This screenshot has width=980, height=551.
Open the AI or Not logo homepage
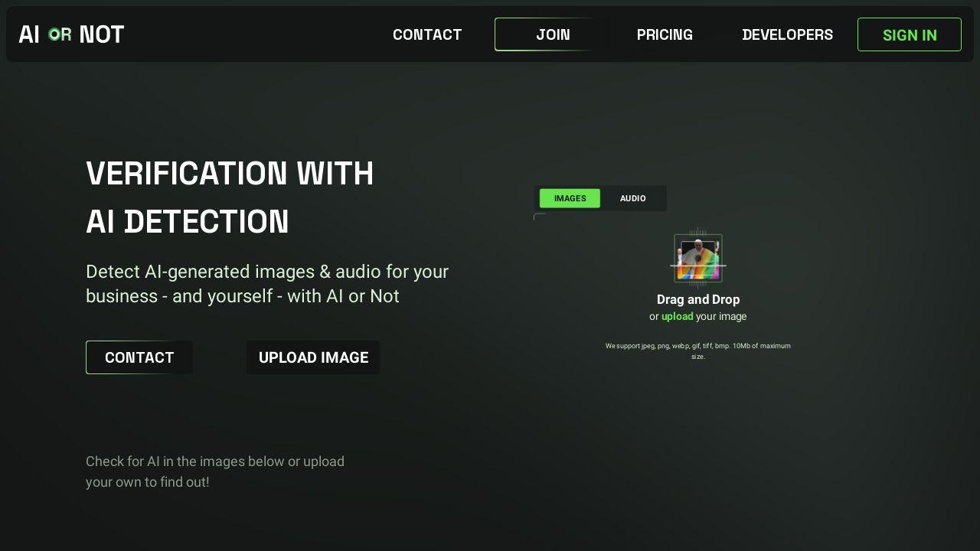(71, 34)
